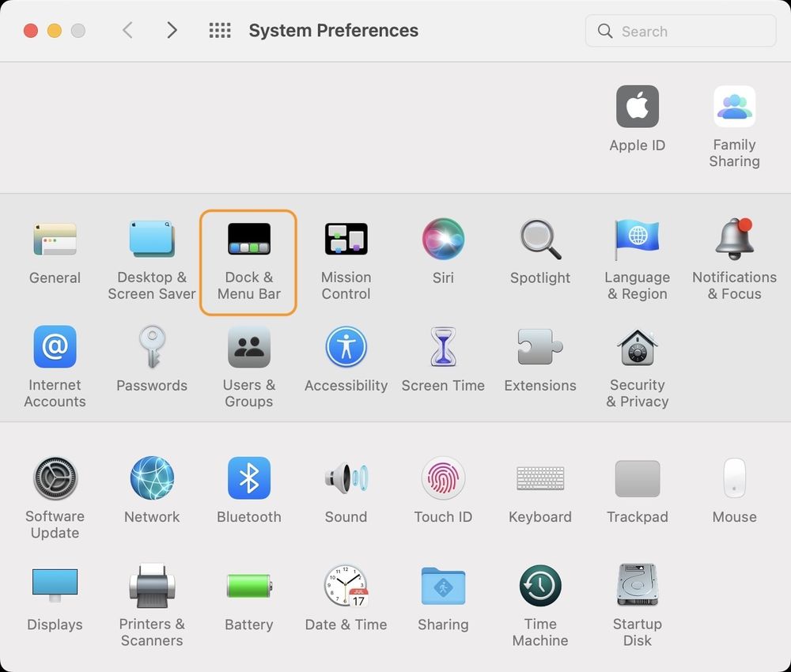Navigate back using the back arrow
The height and width of the screenshot is (672, 791).
pos(127,30)
